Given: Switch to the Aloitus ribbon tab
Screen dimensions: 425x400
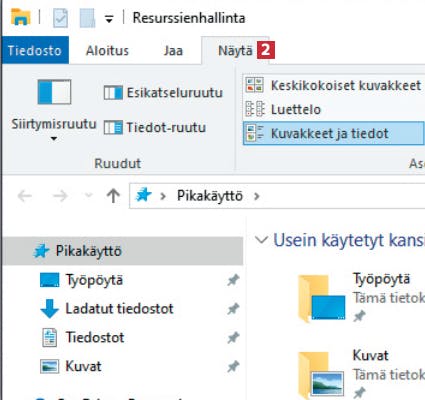Looking at the screenshot, I should tap(107, 51).
